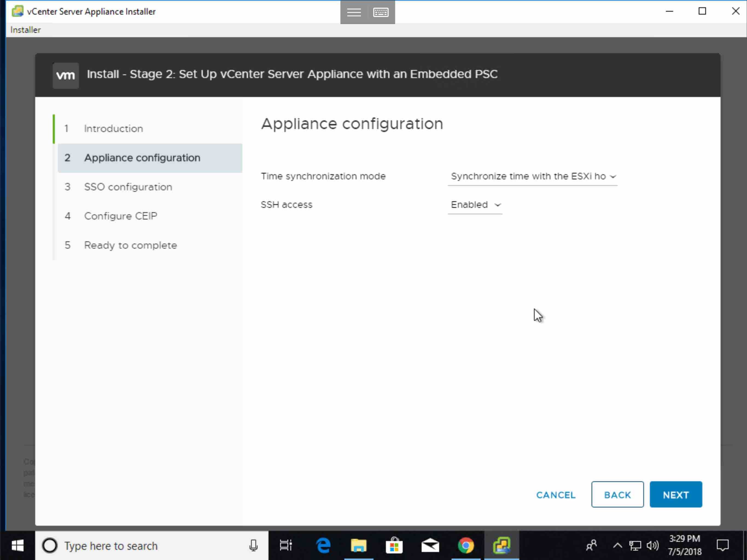Click the CANCEL link
The image size is (747, 560).
[x=556, y=495]
